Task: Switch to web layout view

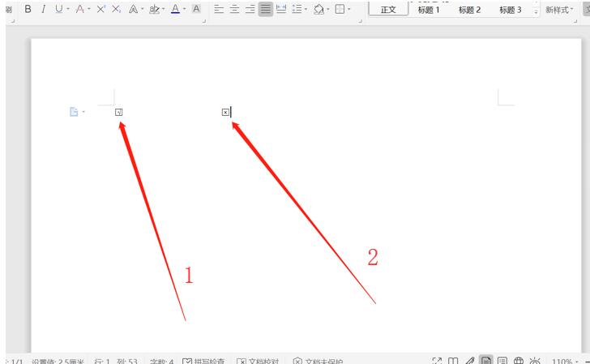Action: [x=519, y=361]
